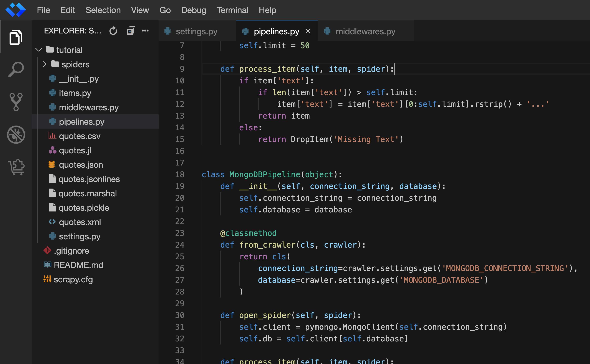Click the @classmethod decorator text
This screenshot has height=364, width=590.
pyautogui.click(x=248, y=233)
